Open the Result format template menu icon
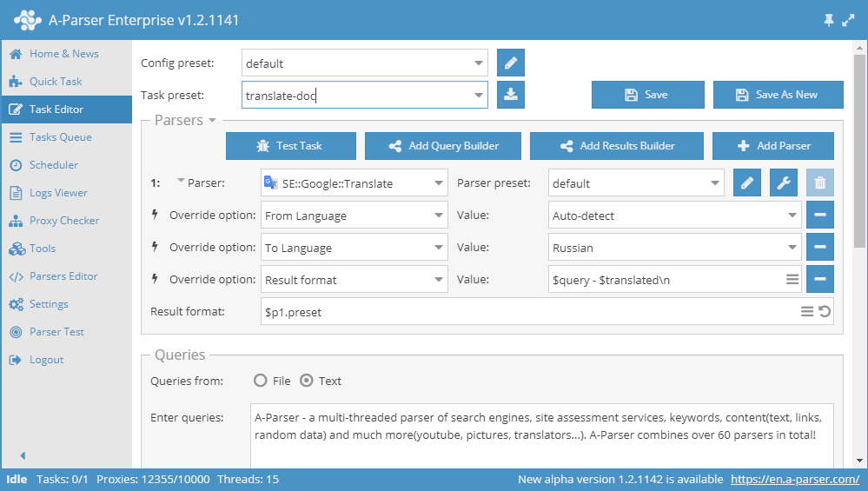Viewport: 868px width, 491px height. click(x=807, y=311)
